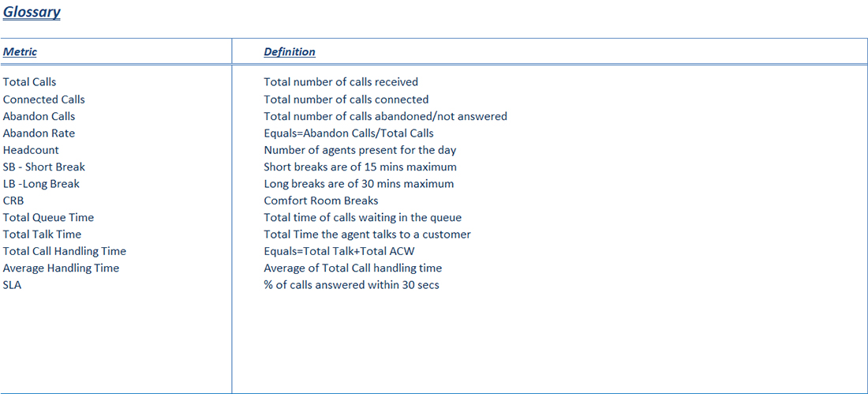Select the Average Handling Time cell
Image resolution: width=868 pixels, height=394 pixels.
[61, 268]
